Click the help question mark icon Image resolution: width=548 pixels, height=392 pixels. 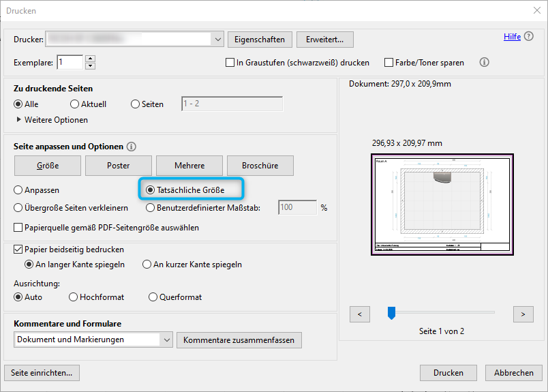tap(529, 36)
